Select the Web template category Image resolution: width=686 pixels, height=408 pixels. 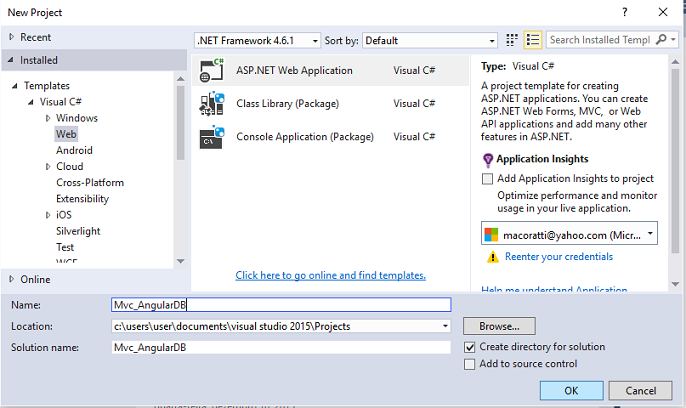(x=66, y=134)
